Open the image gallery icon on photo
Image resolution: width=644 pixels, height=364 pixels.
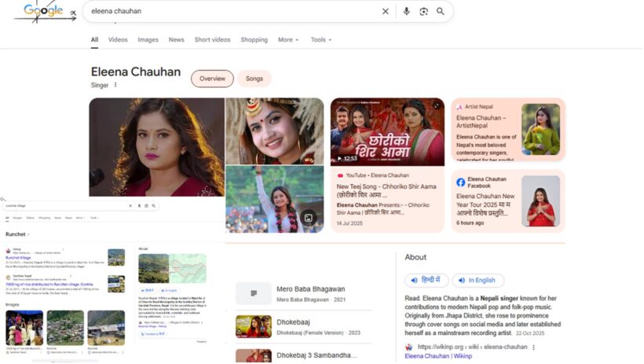pyautogui.click(x=309, y=218)
